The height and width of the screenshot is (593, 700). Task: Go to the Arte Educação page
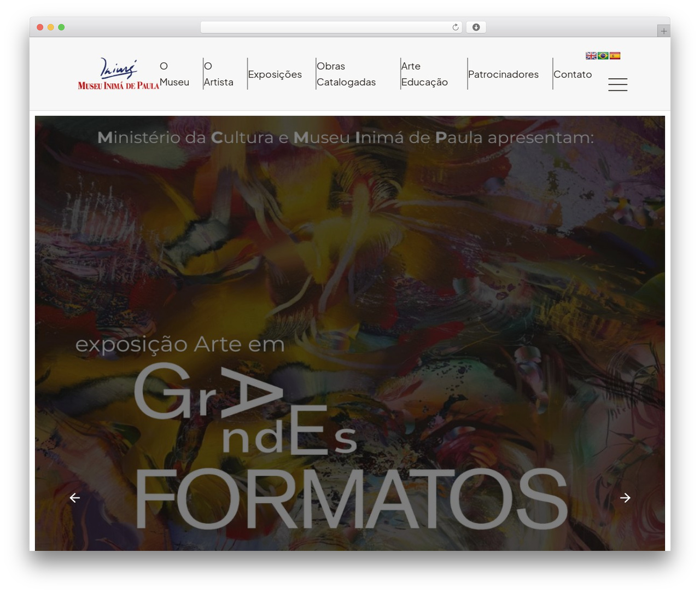click(x=424, y=74)
